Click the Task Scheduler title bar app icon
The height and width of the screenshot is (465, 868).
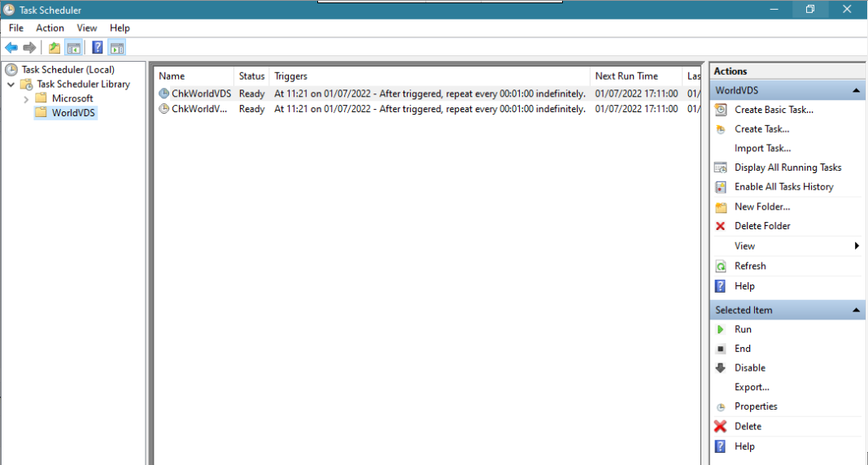pos(9,10)
